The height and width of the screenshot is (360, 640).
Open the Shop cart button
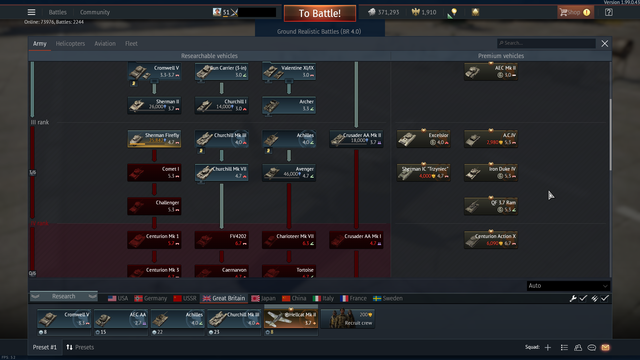click(575, 12)
